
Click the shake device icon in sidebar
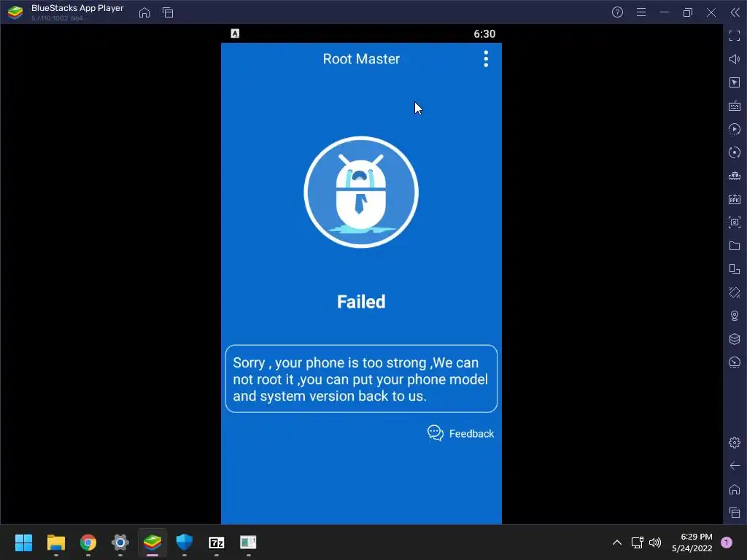click(735, 292)
